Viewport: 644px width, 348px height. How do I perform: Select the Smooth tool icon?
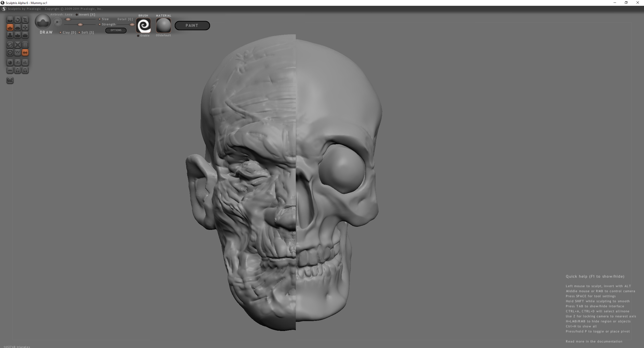(25, 35)
